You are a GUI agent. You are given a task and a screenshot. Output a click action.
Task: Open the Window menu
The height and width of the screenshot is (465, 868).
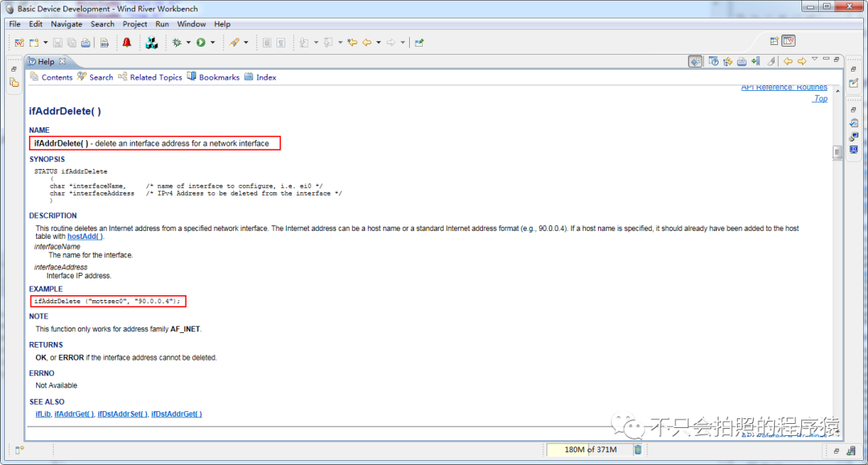click(x=191, y=24)
